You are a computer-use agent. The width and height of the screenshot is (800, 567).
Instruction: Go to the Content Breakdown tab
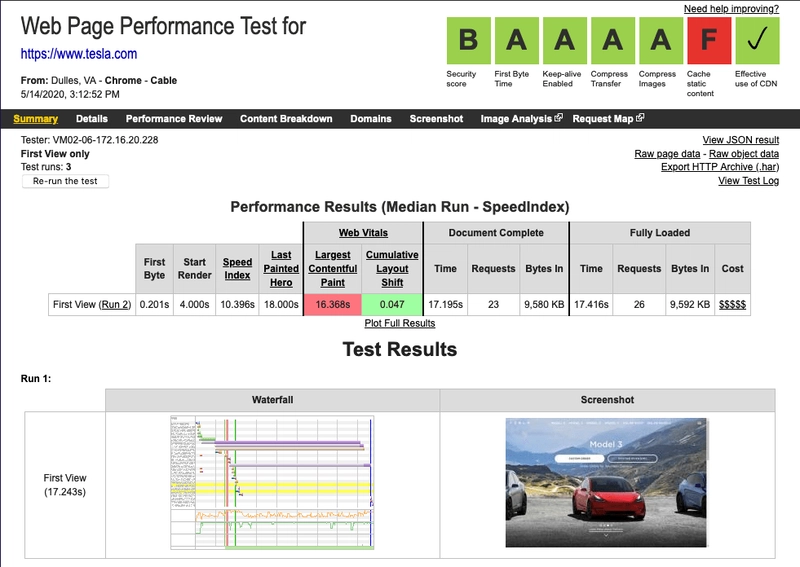coord(286,119)
